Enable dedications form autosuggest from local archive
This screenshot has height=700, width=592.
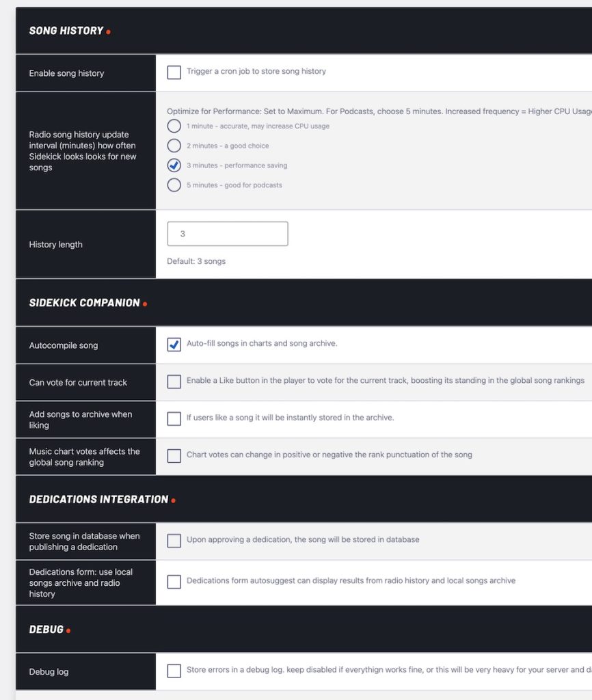coord(174,582)
